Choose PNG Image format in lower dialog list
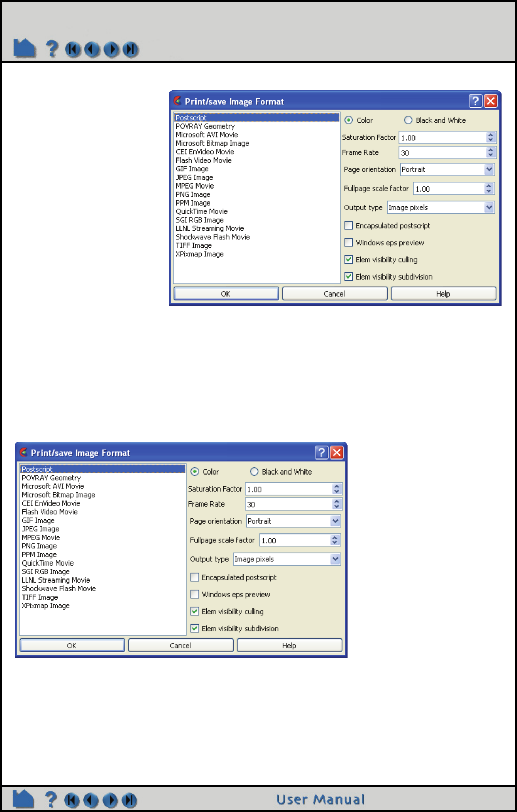 tap(39, 546)
